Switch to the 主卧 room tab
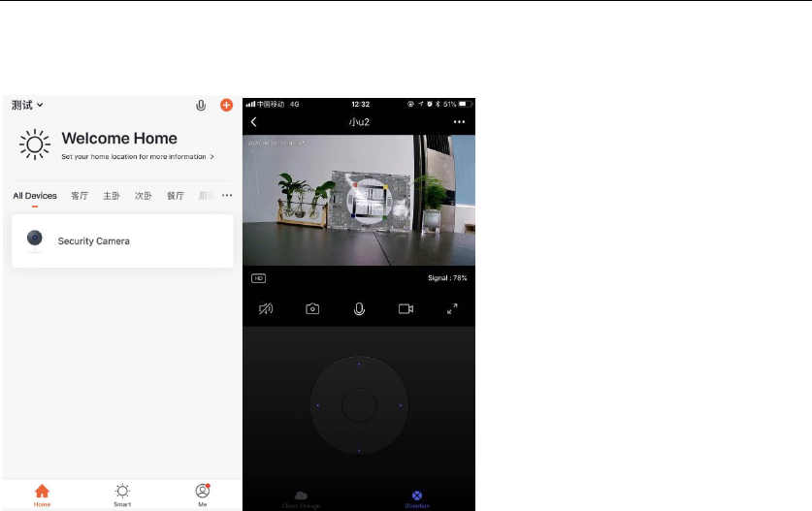The image size is (812, 511). tap(112, 196)
